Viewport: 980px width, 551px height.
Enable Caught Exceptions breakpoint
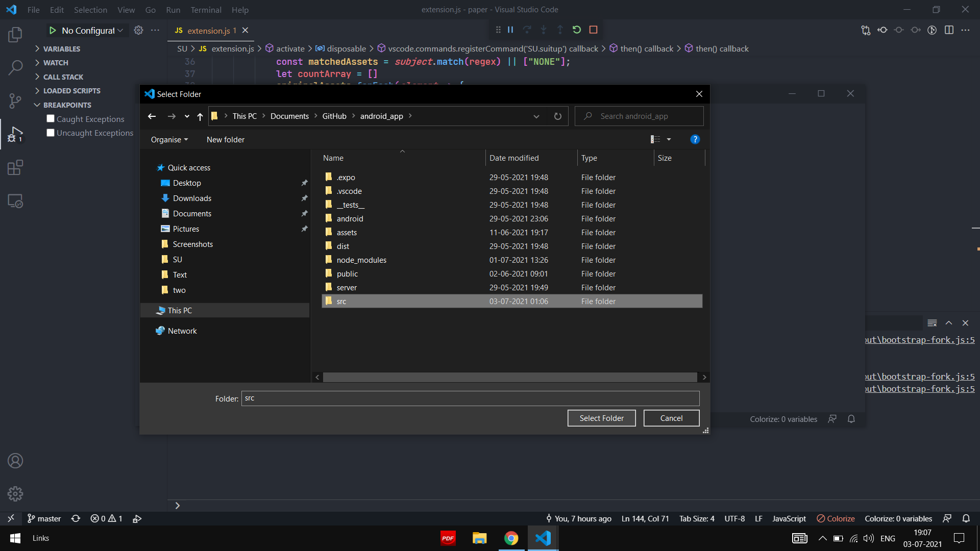pyautogui.click(x=51, y=119)
